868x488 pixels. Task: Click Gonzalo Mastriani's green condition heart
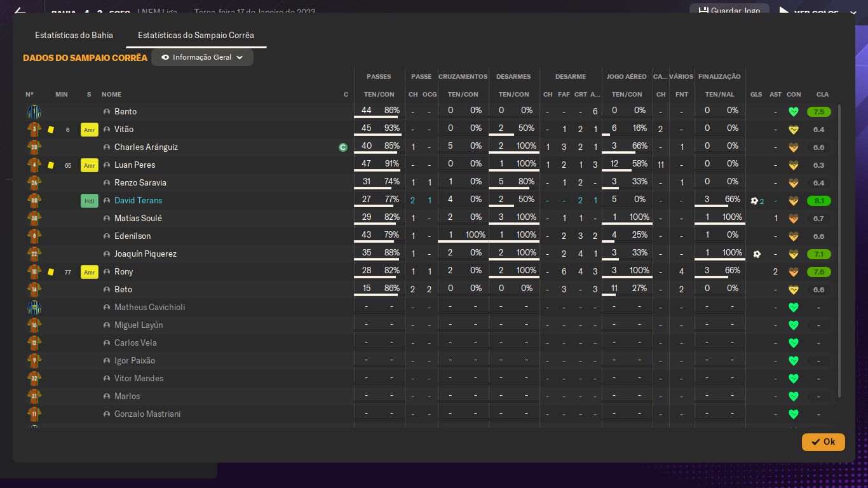793,414
